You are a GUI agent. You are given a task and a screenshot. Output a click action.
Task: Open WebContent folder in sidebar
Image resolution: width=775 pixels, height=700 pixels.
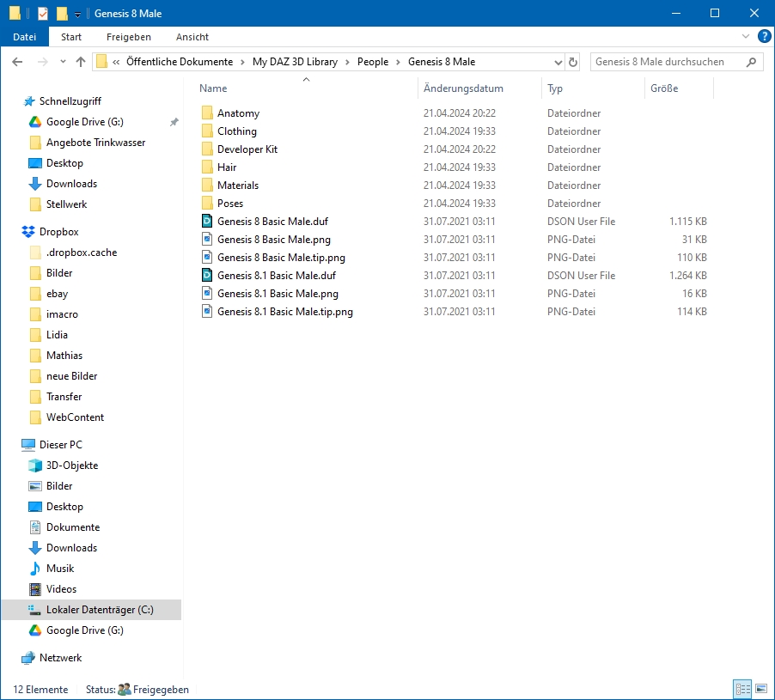pos(75,417)
